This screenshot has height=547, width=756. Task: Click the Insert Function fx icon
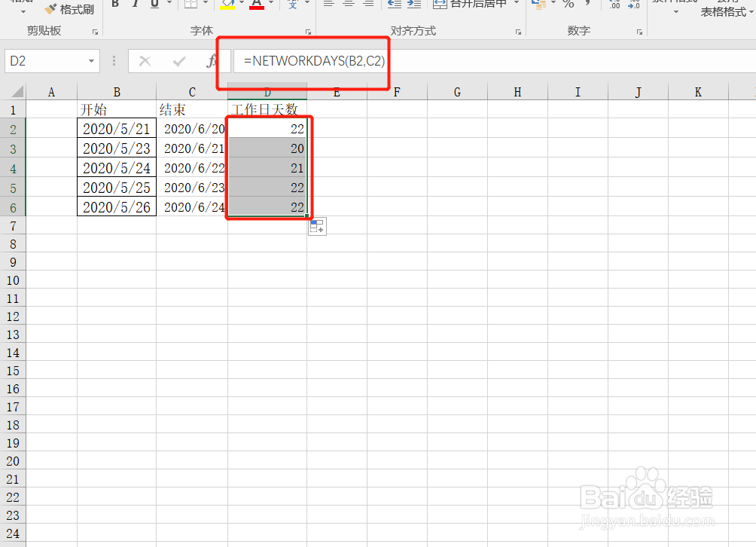click(212, 61)
